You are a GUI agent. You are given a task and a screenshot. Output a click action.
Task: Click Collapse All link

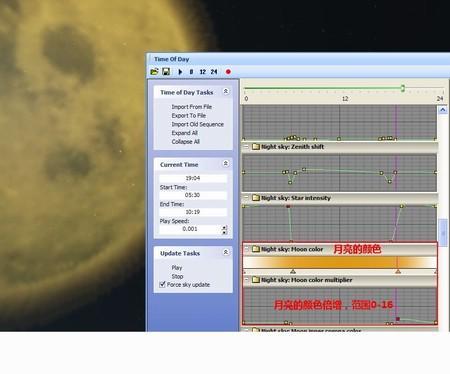tap(186, 141)
